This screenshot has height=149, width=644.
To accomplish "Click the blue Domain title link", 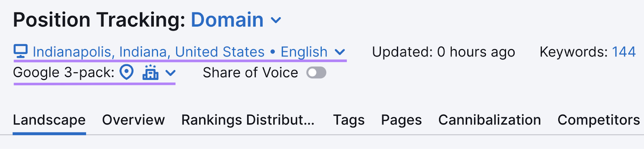I will tap(227, 20).
